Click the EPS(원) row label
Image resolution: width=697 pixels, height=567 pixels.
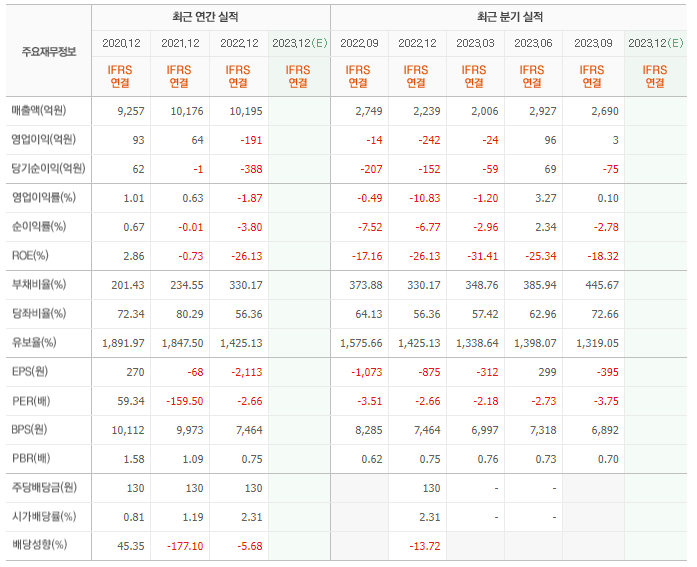coord(30,371)
